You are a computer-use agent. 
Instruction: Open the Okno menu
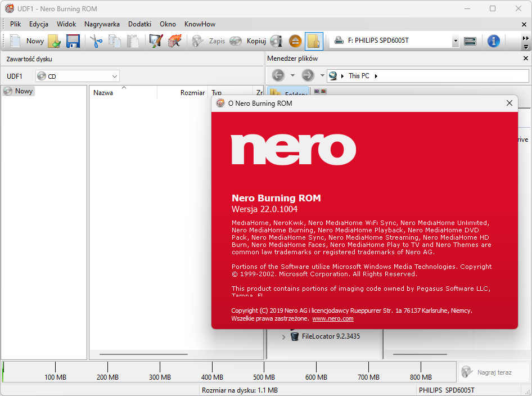(x=168, y=24)
